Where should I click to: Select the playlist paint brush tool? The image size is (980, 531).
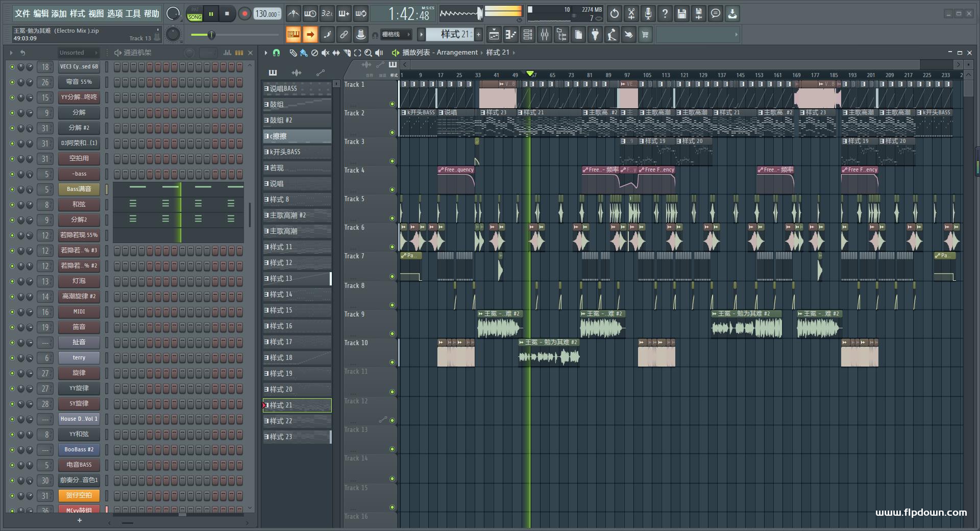[x=304, y=53]
